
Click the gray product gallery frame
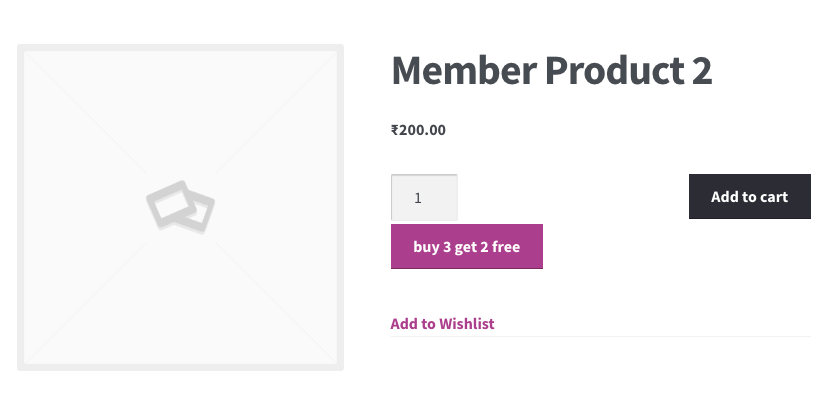tap(180, 208)
